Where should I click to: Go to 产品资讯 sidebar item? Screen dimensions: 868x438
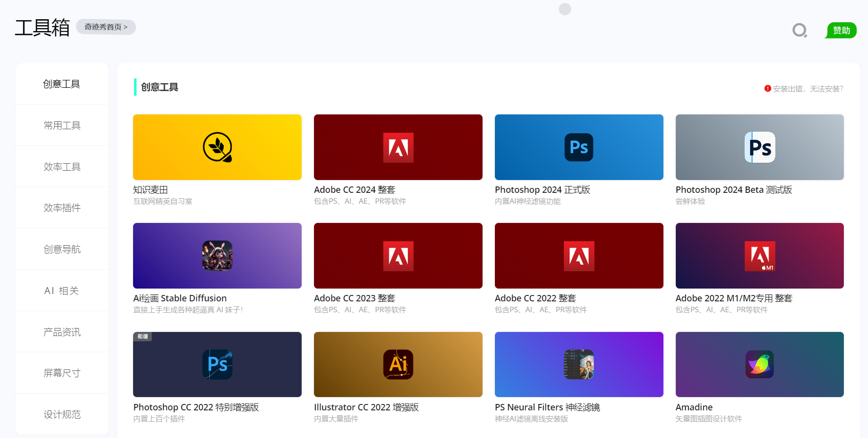62,332
